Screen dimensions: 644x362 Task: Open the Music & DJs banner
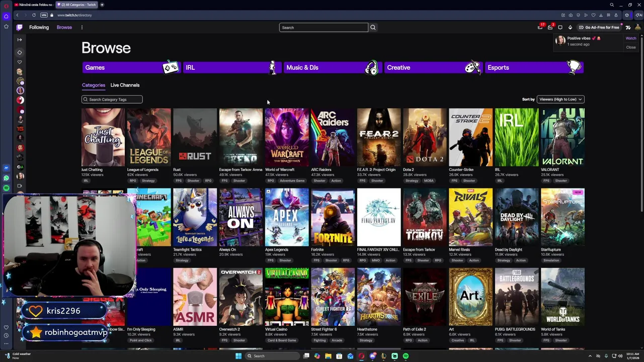(332, 67)
